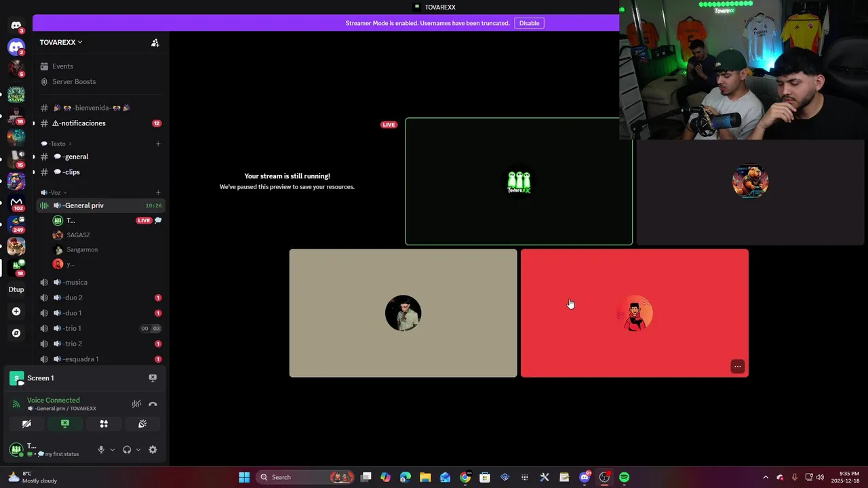Screen dimensions: 868x488
Task: Disable Streamer Mode via banner button
Action: pyautogui.click(x=529, y=23)
